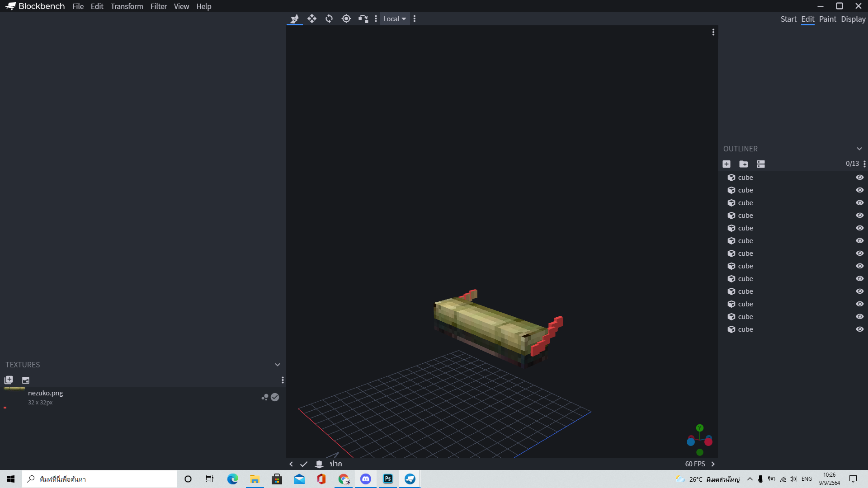
Task: Open File Explorer from the taskbar
Action: click(255, 479)
